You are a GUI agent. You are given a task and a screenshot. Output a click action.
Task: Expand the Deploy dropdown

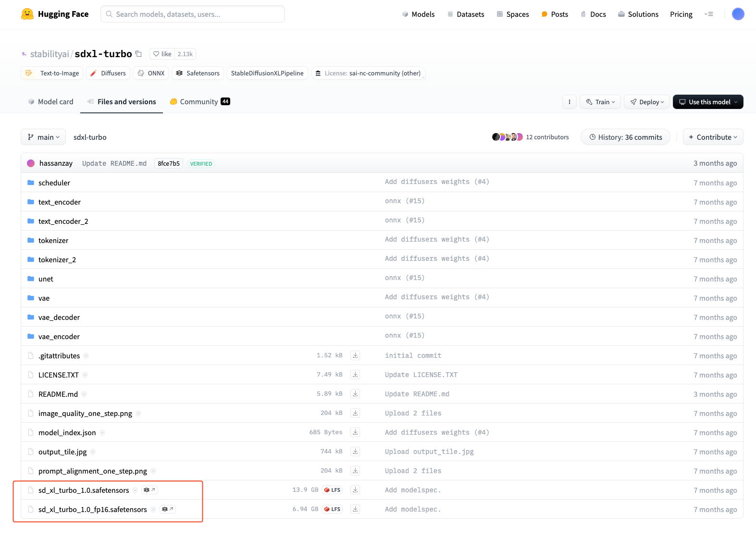click(647, 102)
